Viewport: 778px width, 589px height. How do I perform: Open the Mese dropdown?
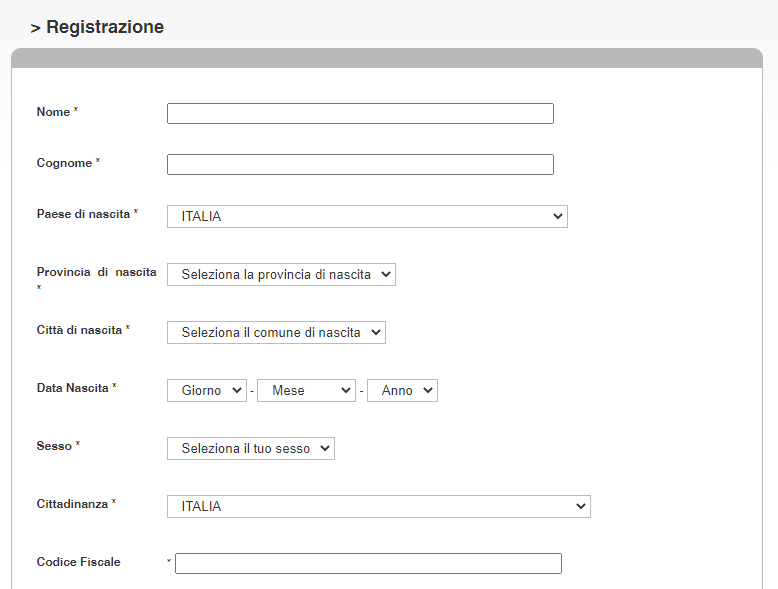tap(307, 391)
